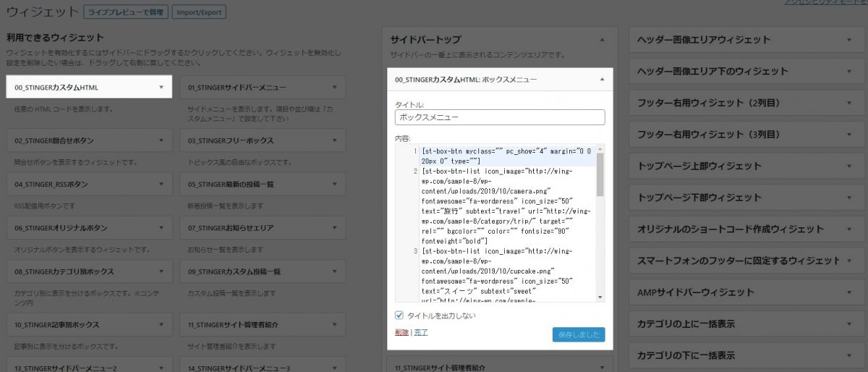Screen dimensions: 868x372
Task: Expand the 00_STINGERカスタムHTML available widget
Action: pos(89,87)
